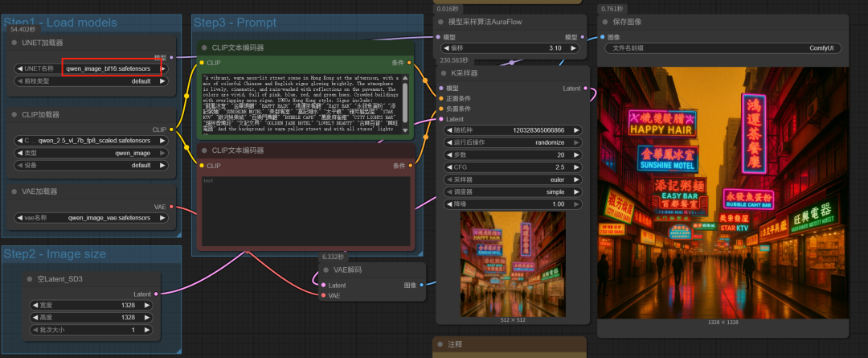The height and width of the screenshot is (358, 868).
Task: Open the vae名称 qwen_image_vae dropdown
Action: (x=91, y=218)
